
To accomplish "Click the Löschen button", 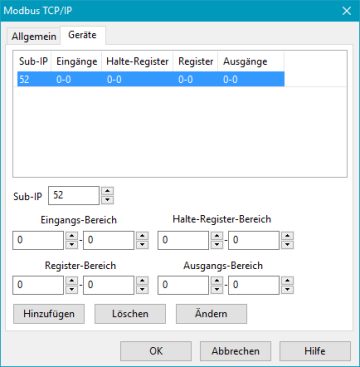I will point(130,314).
